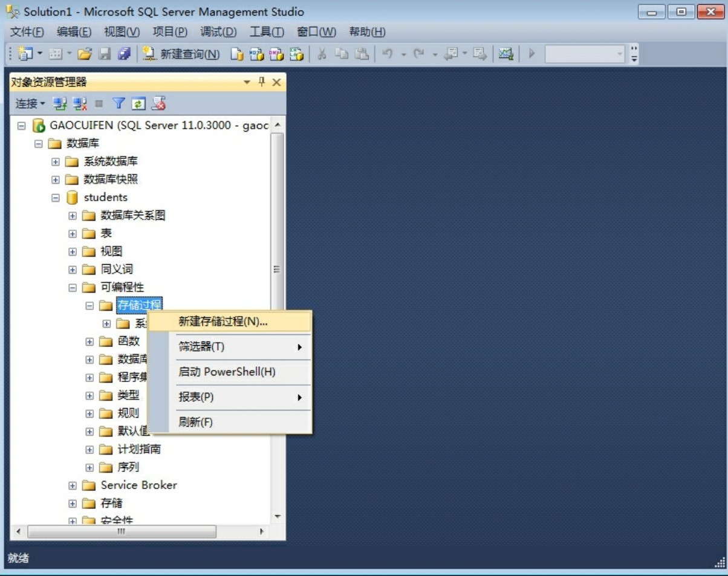Click the Copy icon in toolbar
728x576 pixels.
coord(342,54)
